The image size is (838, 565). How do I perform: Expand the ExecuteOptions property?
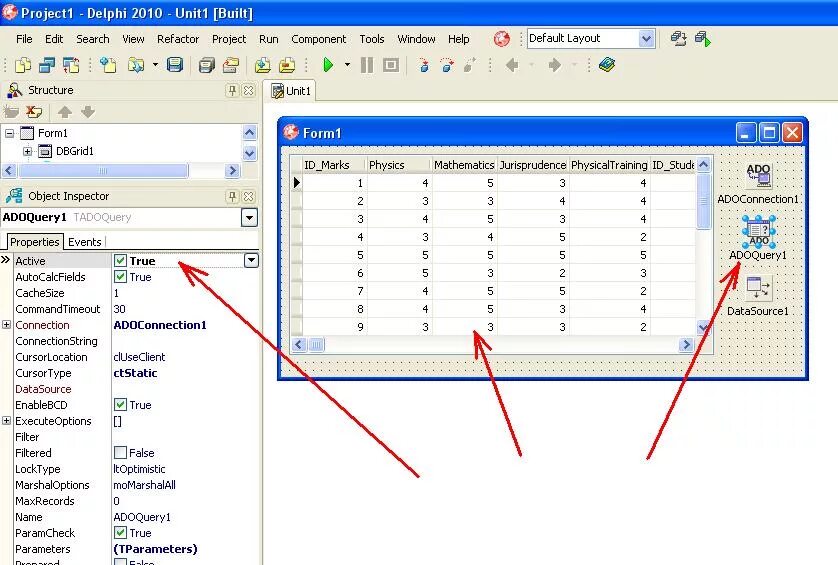click(6, 421)
